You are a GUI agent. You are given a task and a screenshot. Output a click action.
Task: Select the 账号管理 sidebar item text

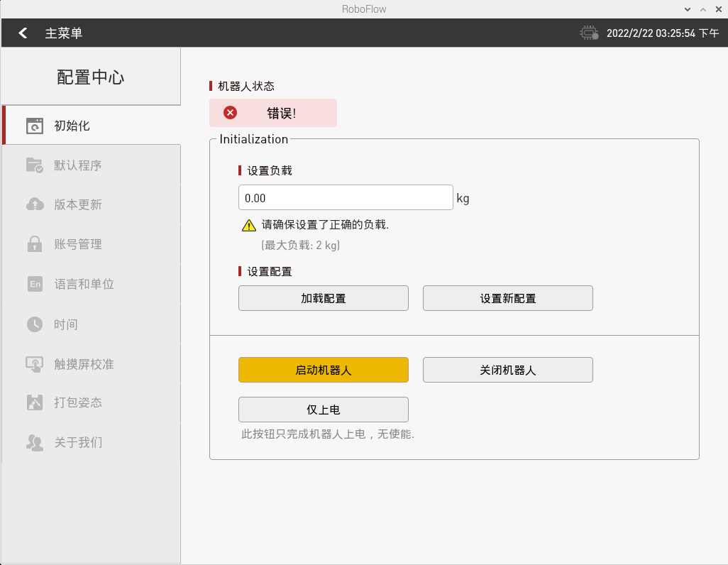[x=78, y=244]
